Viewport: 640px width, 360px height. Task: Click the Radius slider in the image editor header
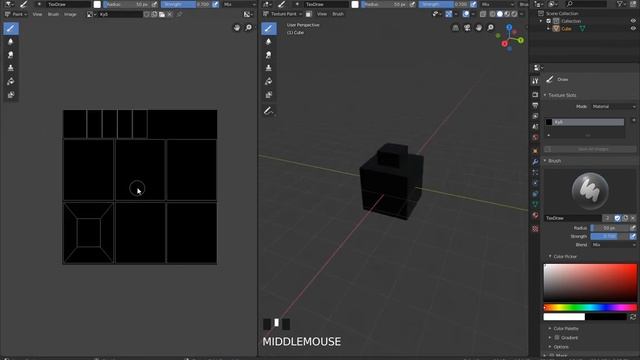point(127,4)
